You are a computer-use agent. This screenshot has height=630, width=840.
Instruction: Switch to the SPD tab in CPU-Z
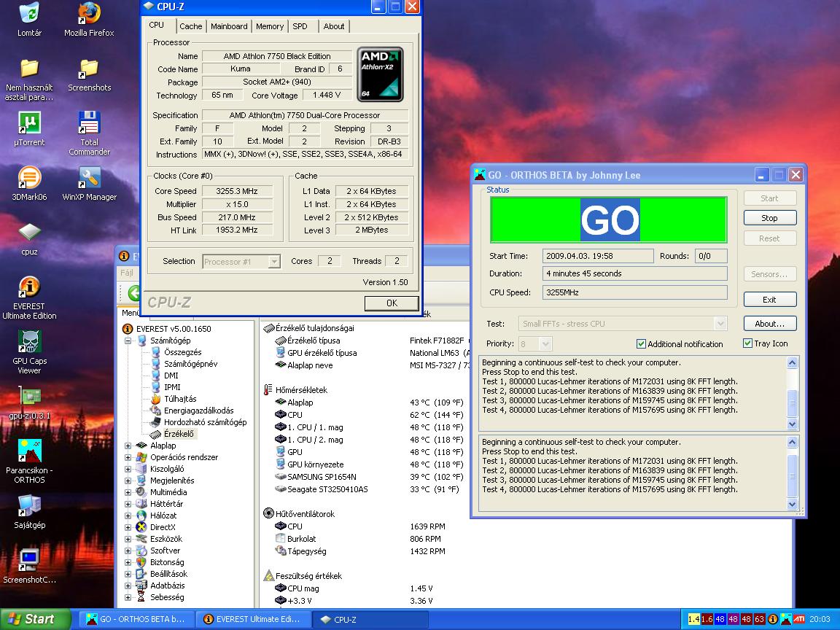[300, 26]
